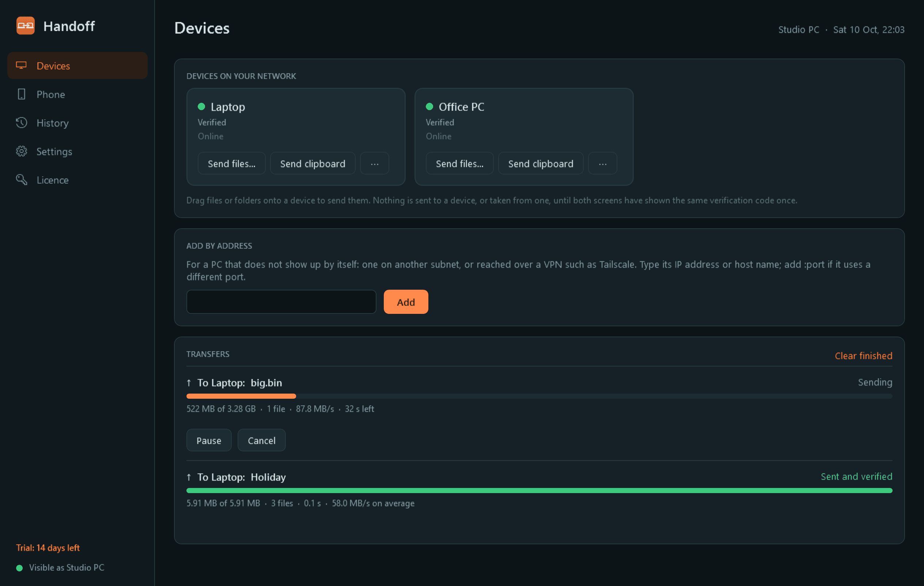
Task: Send clipboard to the Laptop
Action: pos(313,164)
